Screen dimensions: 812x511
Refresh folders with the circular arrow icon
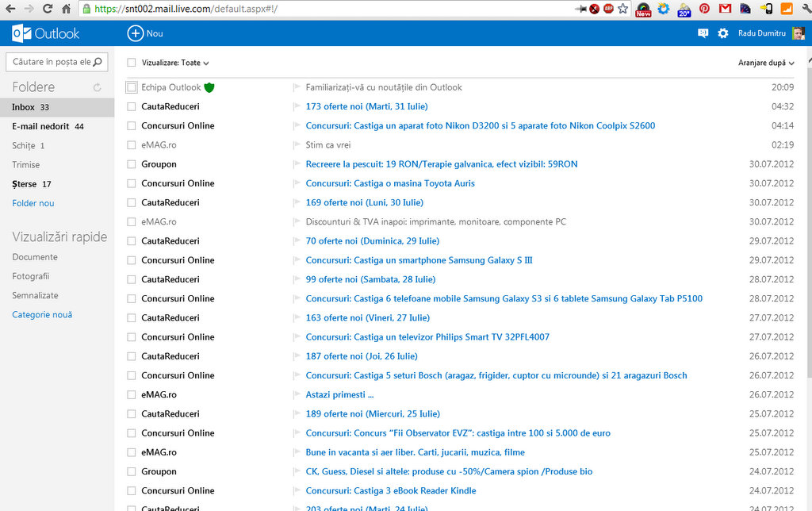click(97, 87)
